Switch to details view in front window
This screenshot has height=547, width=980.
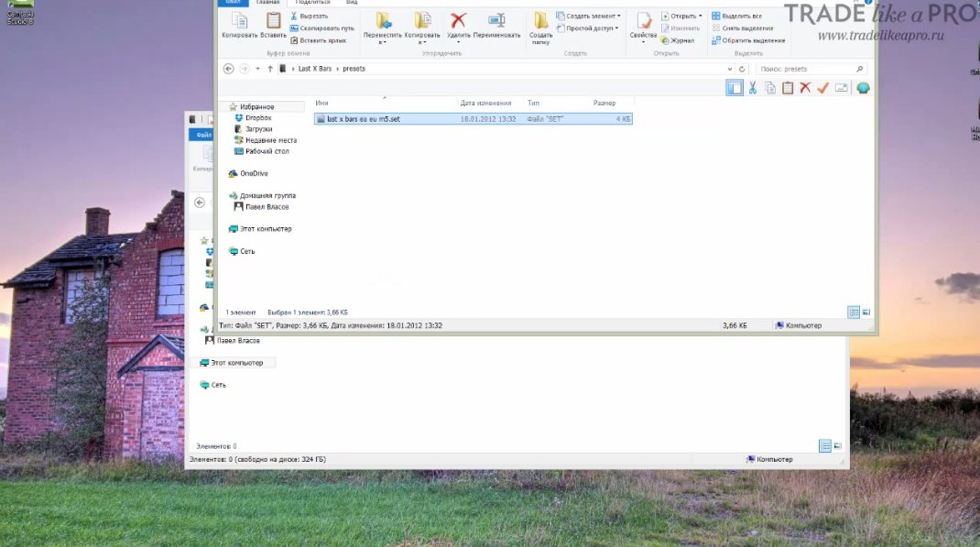(854, 312)
